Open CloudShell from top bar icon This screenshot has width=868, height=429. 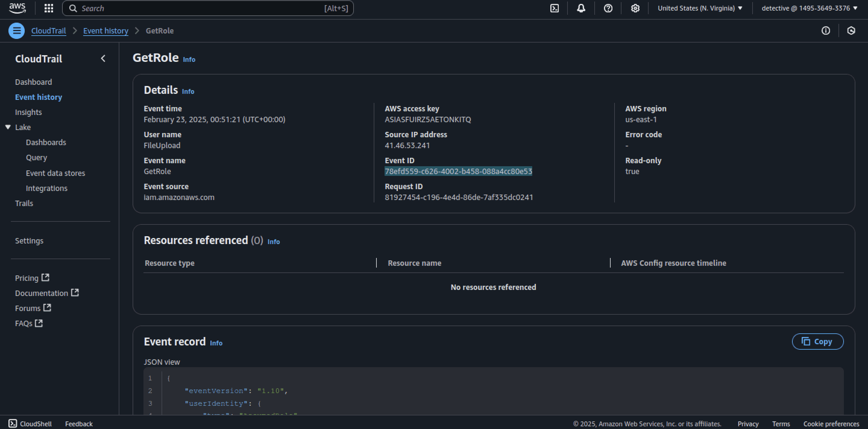click(554, 8)
